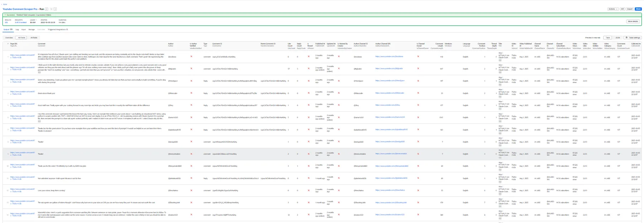The width and height of the screenshot is (644, 223).
Task: Switch to the Log tab
Action: [17, 30]
